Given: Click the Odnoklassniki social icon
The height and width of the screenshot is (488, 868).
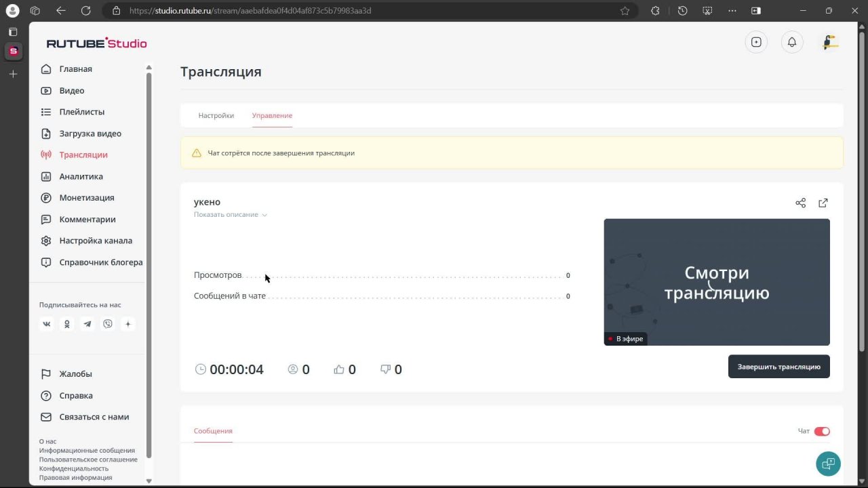Looking at the screenshot, I should point(67,324).
